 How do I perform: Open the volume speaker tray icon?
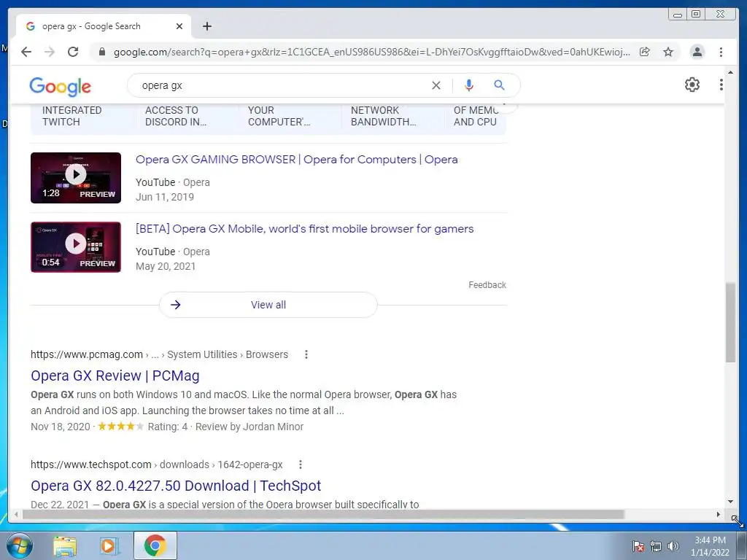pyautogui.click(x=673, y=546)
